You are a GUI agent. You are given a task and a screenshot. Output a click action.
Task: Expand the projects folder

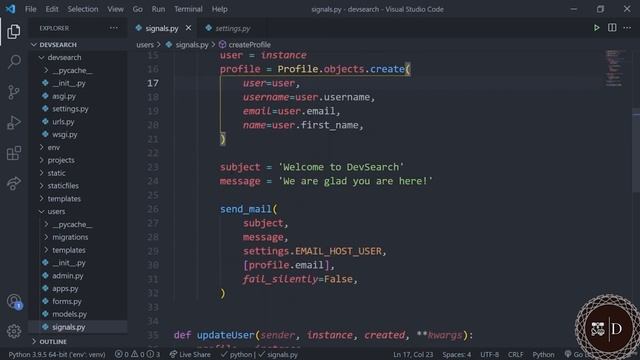(x=78, y=160)
